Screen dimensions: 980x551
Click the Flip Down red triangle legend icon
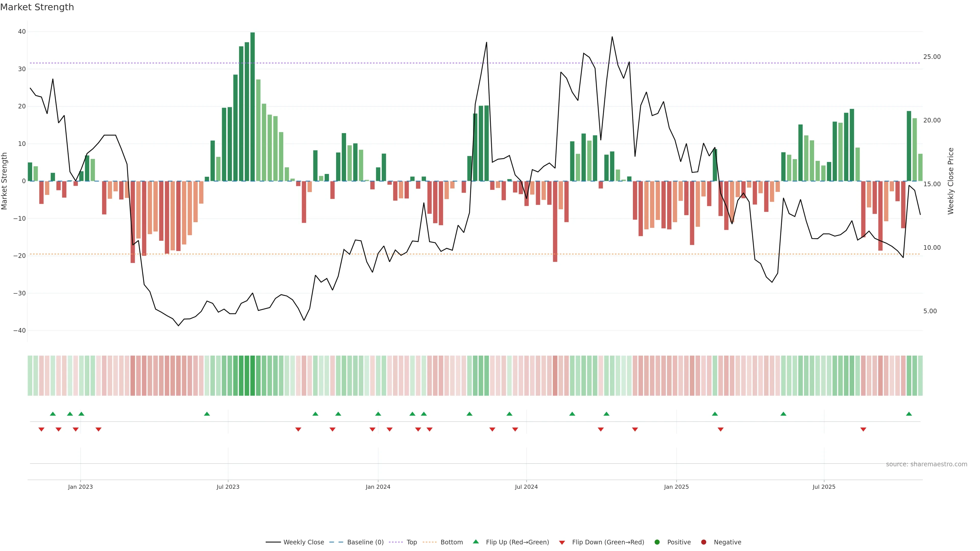(x=562, y=543)
